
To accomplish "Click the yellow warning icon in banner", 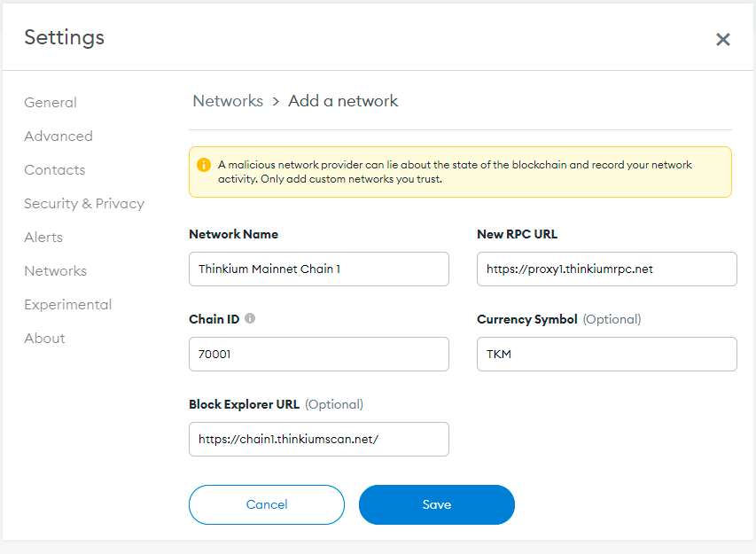I will point(204,165).
